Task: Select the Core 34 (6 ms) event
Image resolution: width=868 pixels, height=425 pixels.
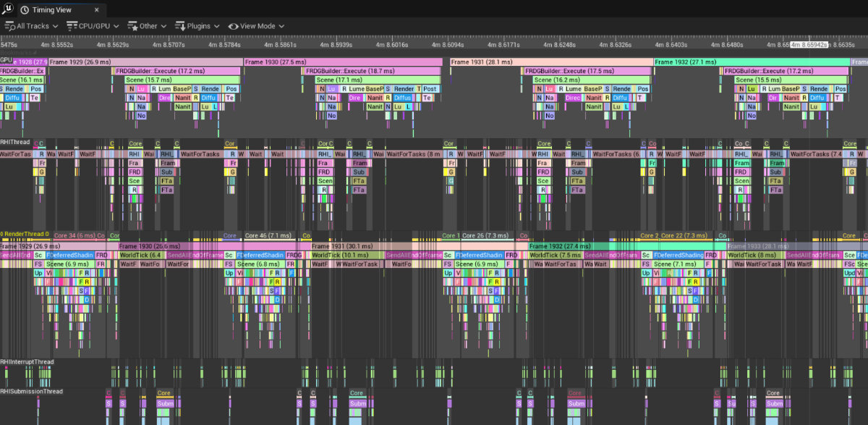Action: [x=75, y=235]
